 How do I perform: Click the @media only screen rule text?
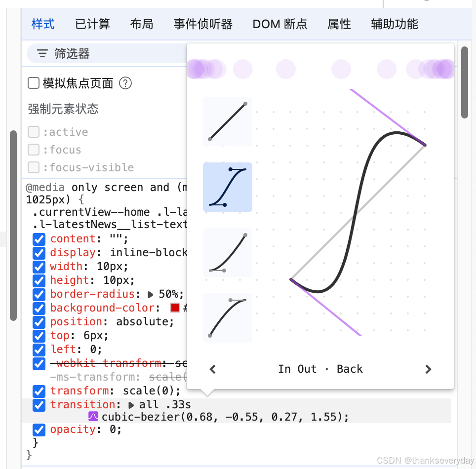click(x=106, y=194)
